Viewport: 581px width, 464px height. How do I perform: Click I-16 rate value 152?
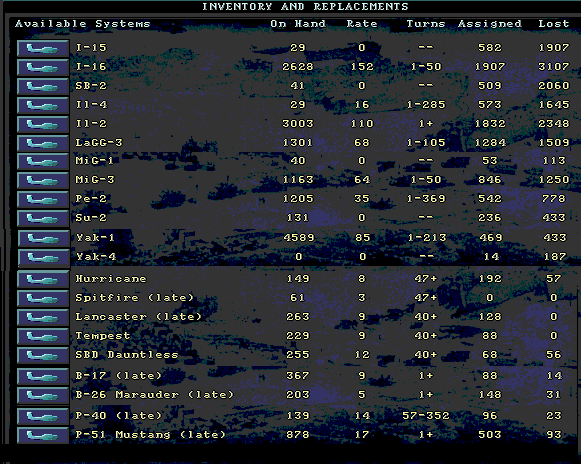tap(362, 67)
